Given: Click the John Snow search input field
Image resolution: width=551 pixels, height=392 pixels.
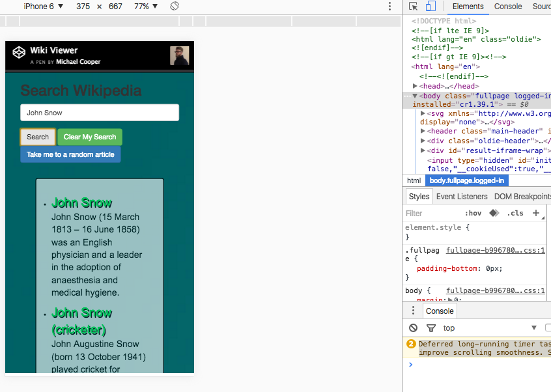Looking at the screenshot, I should click(x=100, y=113).
